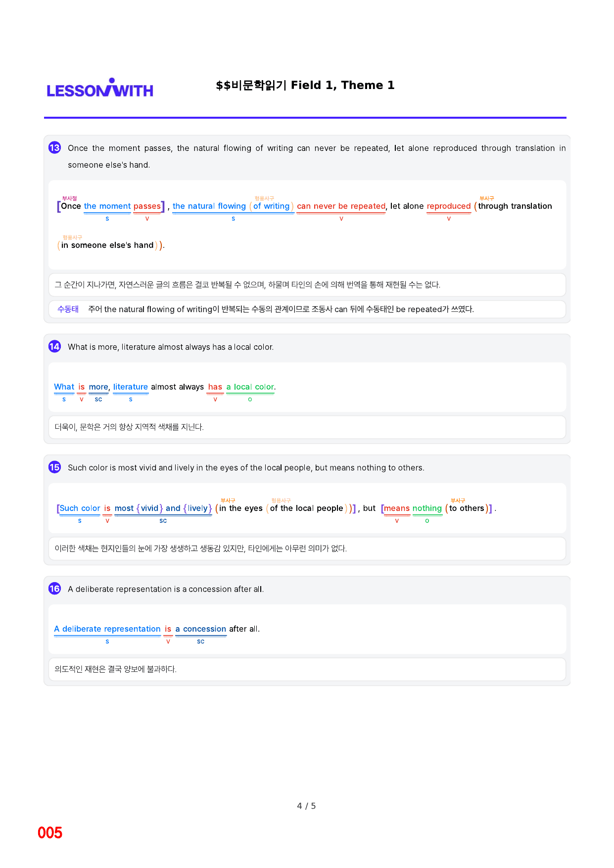
Task: Click the number 13 circle badge
Action: point(54,148)
